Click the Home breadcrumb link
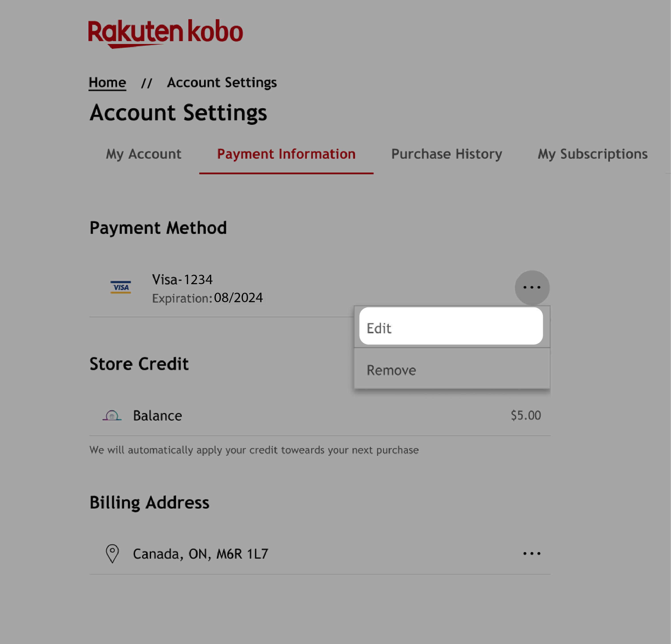Image resolution: width=671 pixels, height=644 pixels. (107, 82)
